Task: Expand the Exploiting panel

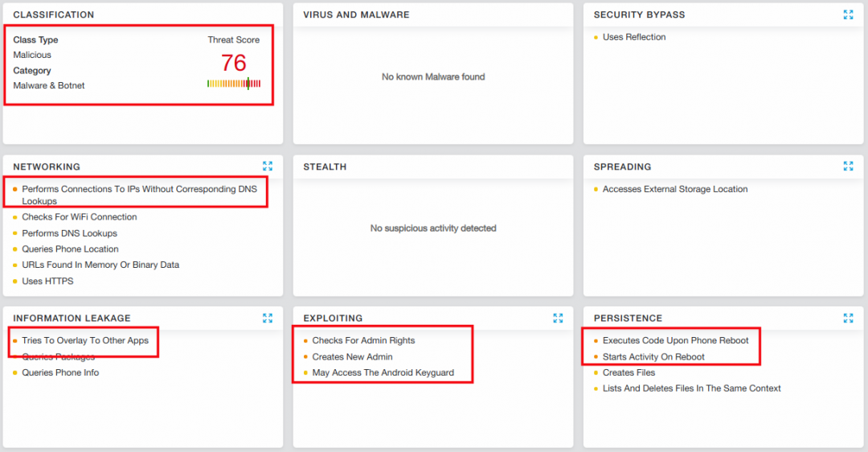Action: pyautogui.click(x=558, y=318)
